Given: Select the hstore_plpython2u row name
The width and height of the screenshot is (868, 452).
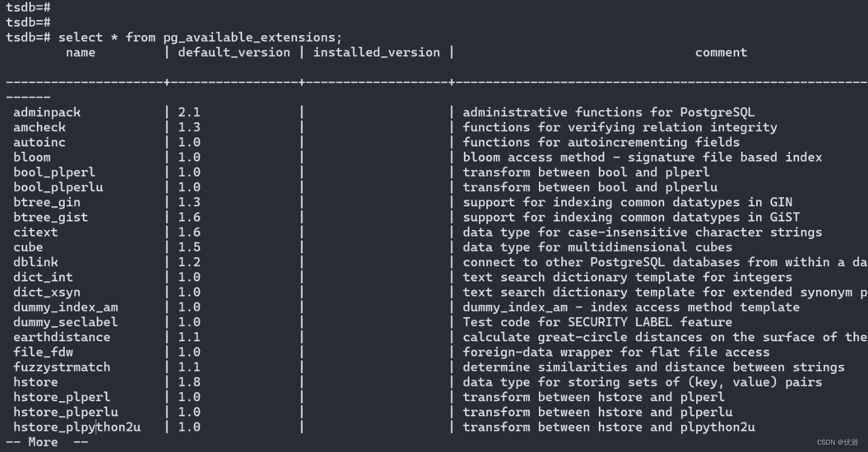Looking at the screenshot, I should point(77,427).
